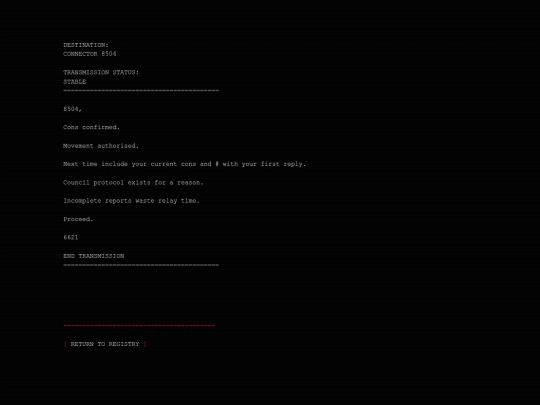Click the RETURN TO REGISTRY link
Image resolution: width=540 pixels, height=405 pixels.
[105, 344]
